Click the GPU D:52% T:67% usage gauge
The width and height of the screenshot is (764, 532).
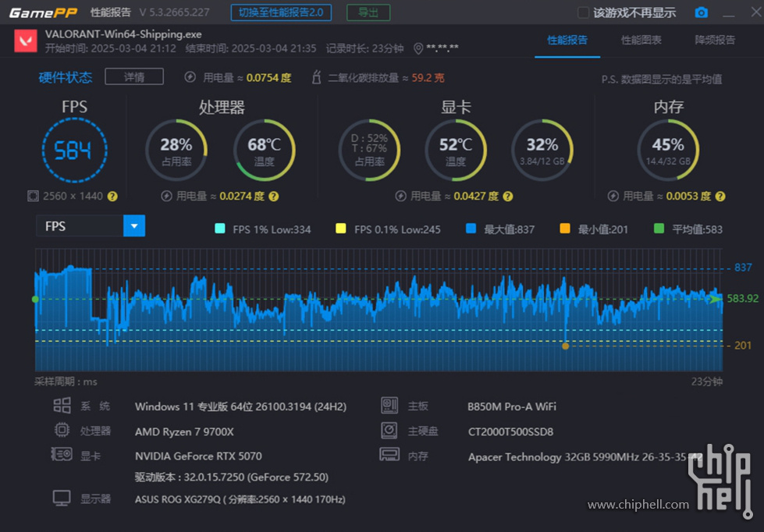369,150
